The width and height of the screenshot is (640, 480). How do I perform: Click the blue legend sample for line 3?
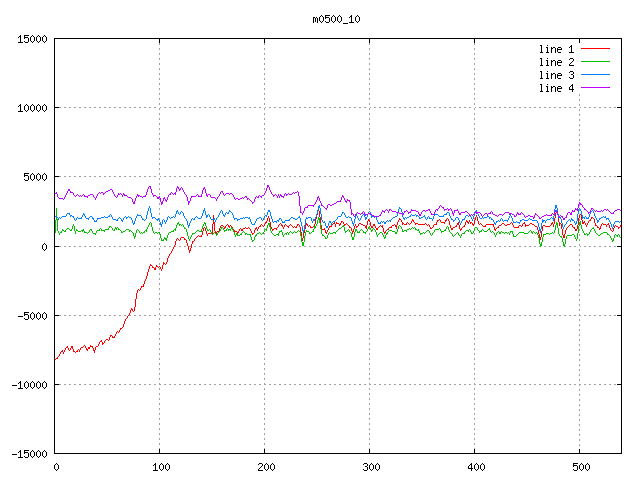595,75
